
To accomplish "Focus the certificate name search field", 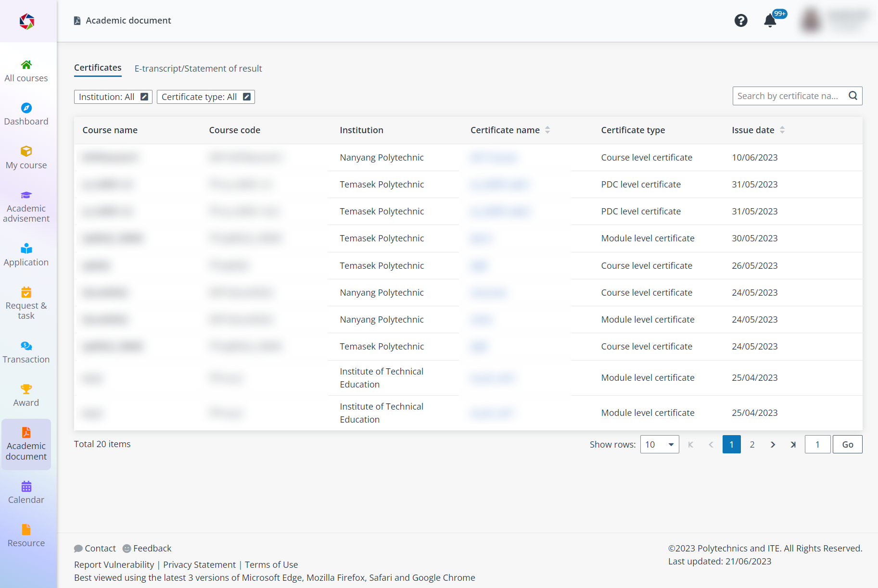I will 789,96.
